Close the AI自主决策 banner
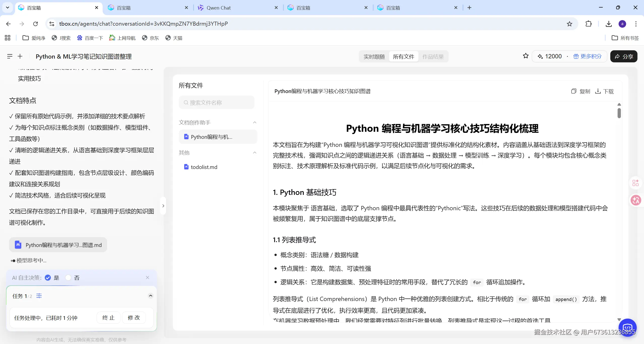644x344 pixels. tap(147, 277)
